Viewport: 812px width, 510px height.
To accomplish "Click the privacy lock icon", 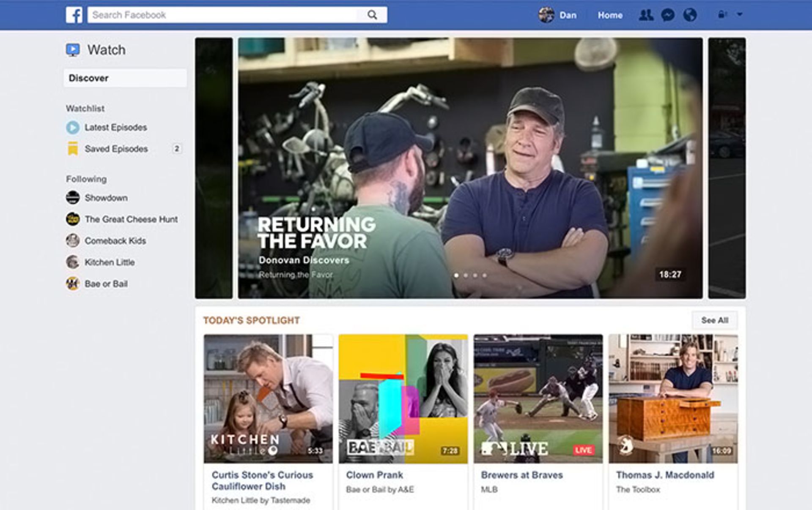I will 721,15.
